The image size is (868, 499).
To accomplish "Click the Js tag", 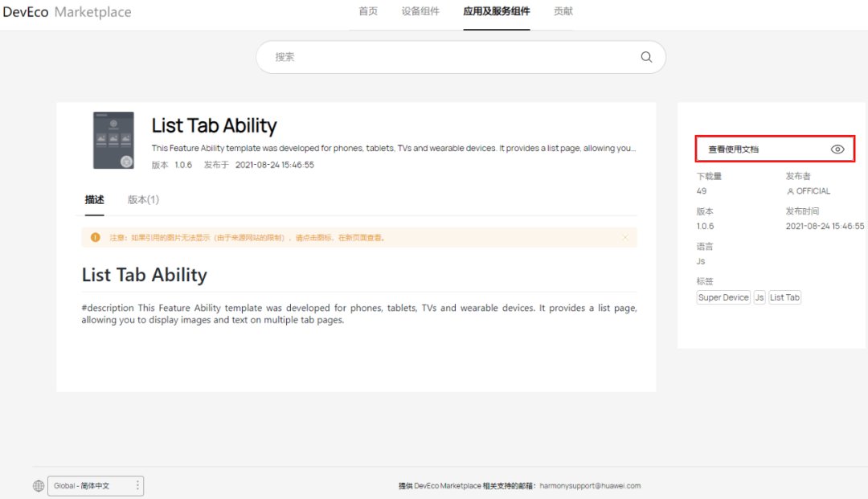I will (x=759, y=297).
